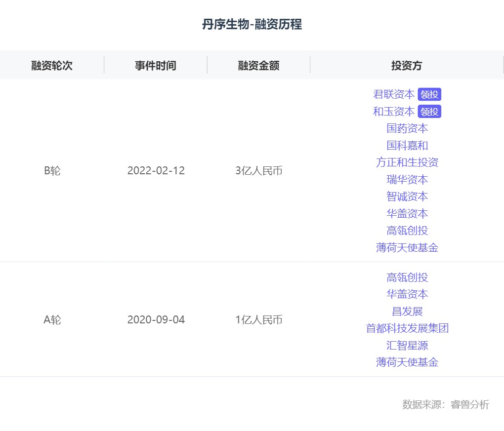Visit the 国科嘉和 investor page
This screenshot has height=431, width=504.
(407, 146)
